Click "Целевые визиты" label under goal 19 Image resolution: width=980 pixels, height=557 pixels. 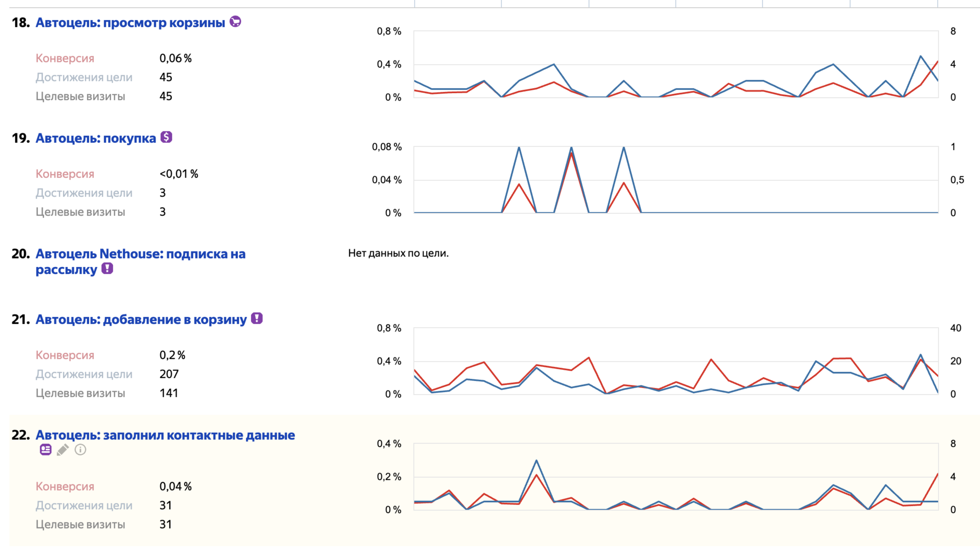pos(80,212)
